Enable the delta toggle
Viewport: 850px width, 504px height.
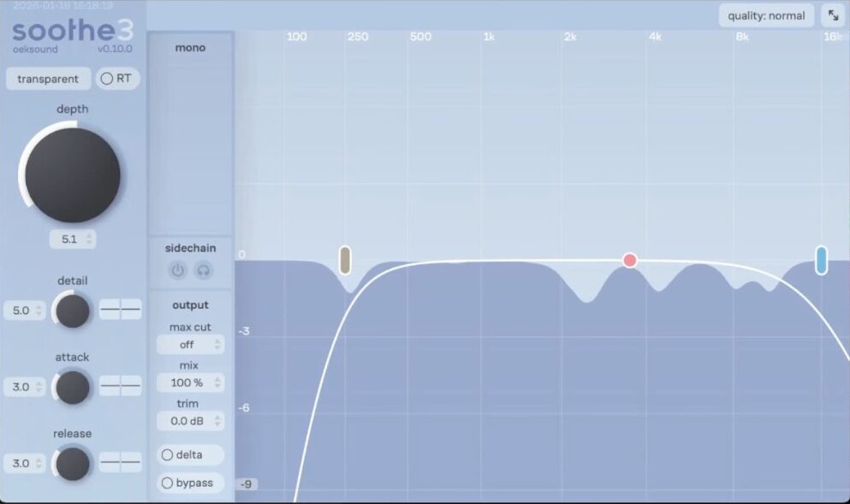pos(190,454)
